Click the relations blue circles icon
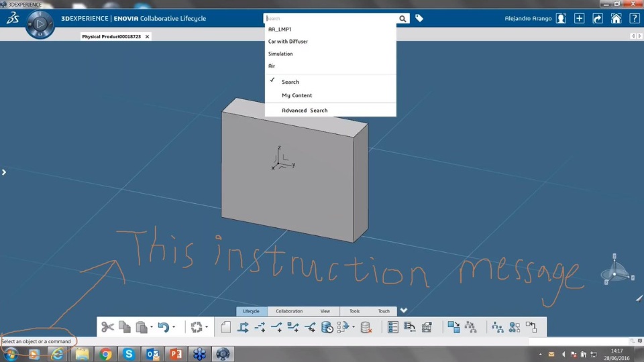644x362 pixels. click(x=515, y=326)
